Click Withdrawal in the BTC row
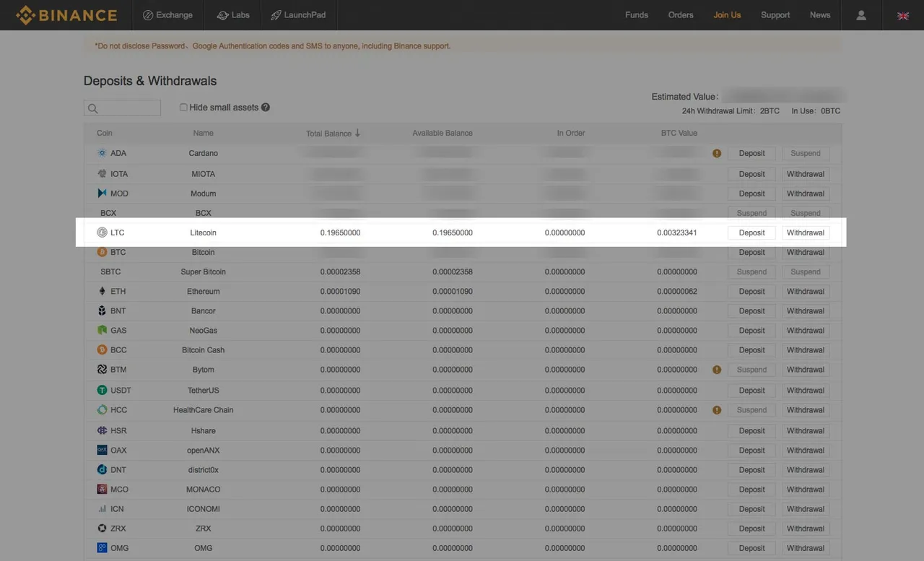The image size is (924, 561). [806, 252]
